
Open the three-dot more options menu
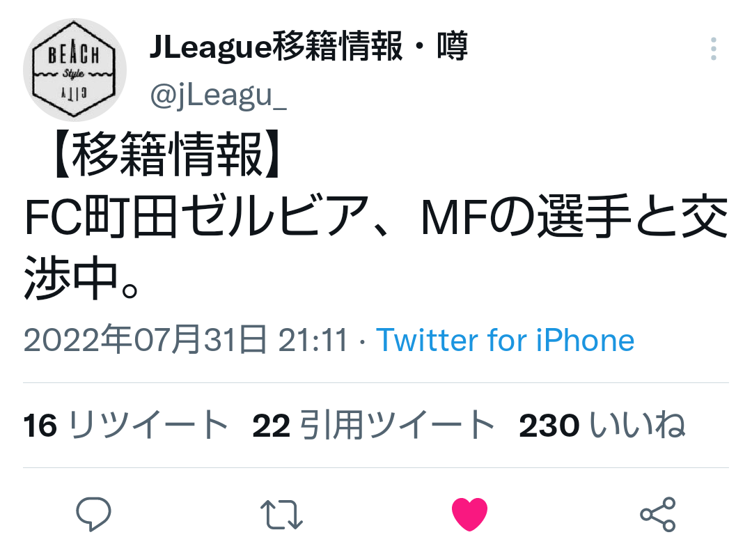714,49
